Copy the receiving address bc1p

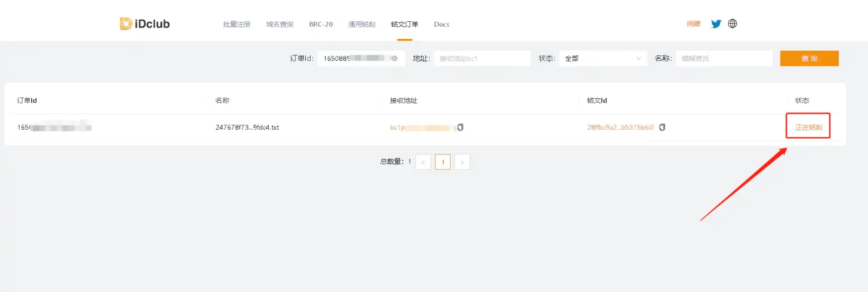click(x=460, y=127)
